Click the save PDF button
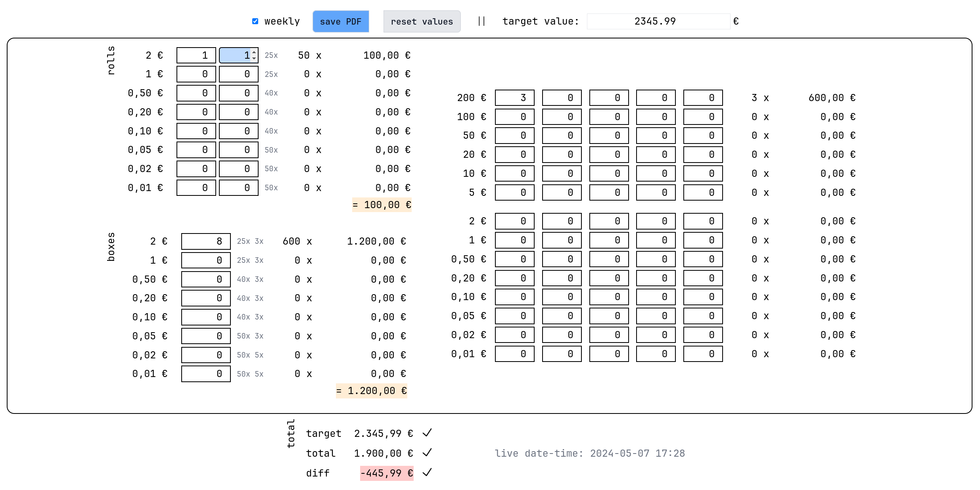The width and height of the screenshot is (980, 490). [341, 21]
